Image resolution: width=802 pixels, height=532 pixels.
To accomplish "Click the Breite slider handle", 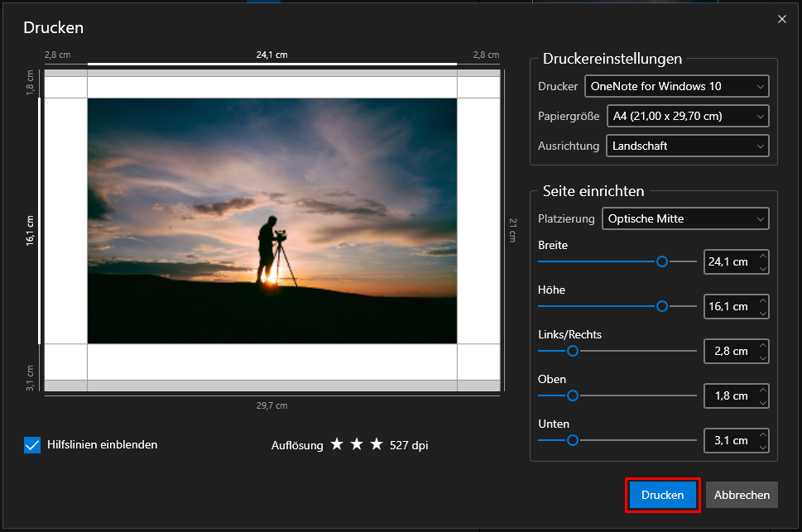I will pyautogui.click(x=662, y=261).
